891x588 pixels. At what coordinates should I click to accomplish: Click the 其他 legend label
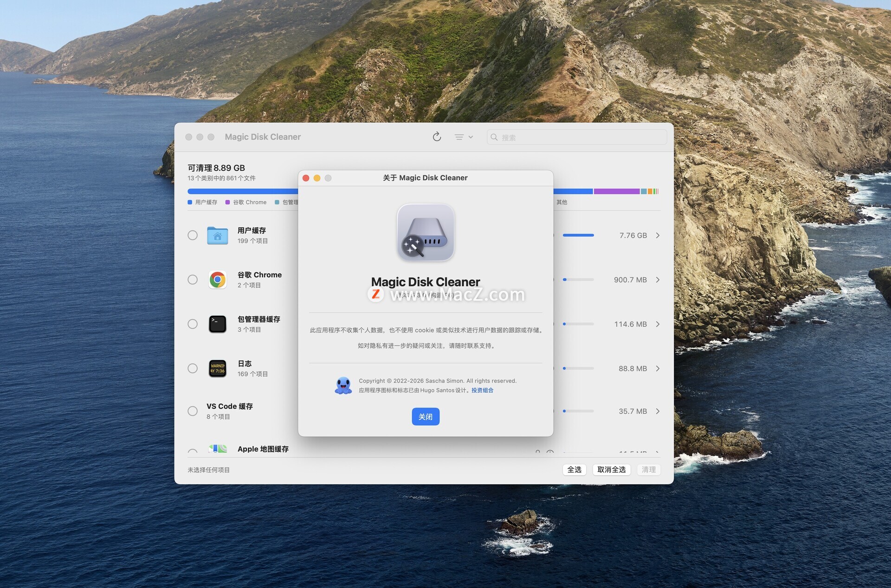coord(562,202)
